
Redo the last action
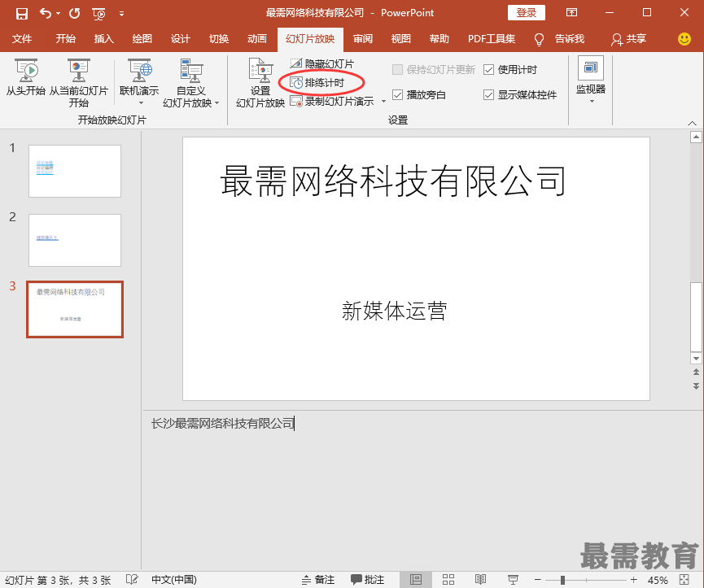tap(75, 13)
